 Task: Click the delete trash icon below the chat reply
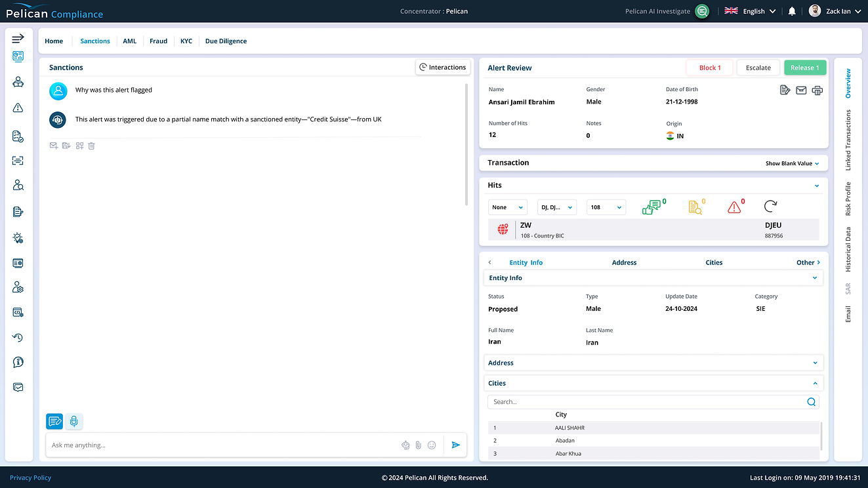[92, 146]
